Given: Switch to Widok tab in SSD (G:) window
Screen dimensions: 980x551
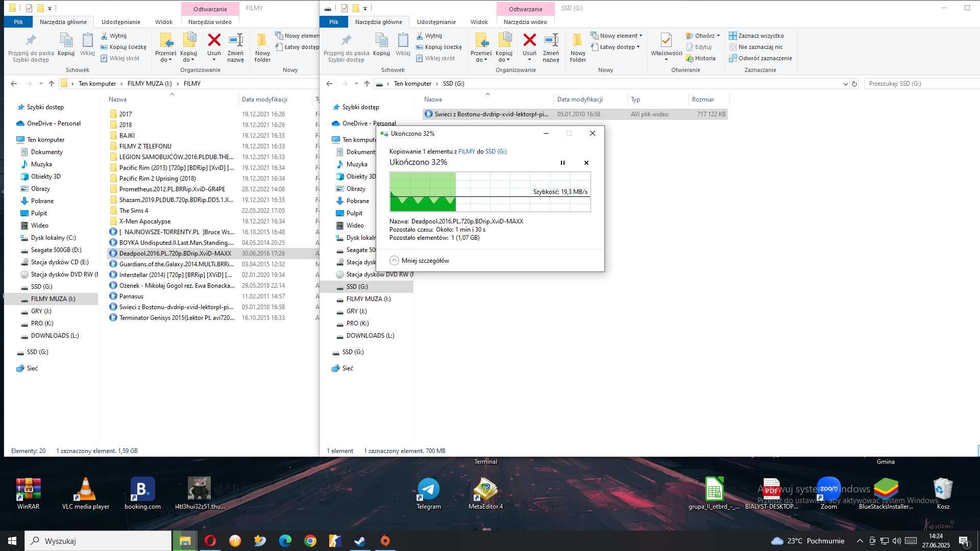Looking at the screenshot, I should pyautogui.click(x=479, y=22).
